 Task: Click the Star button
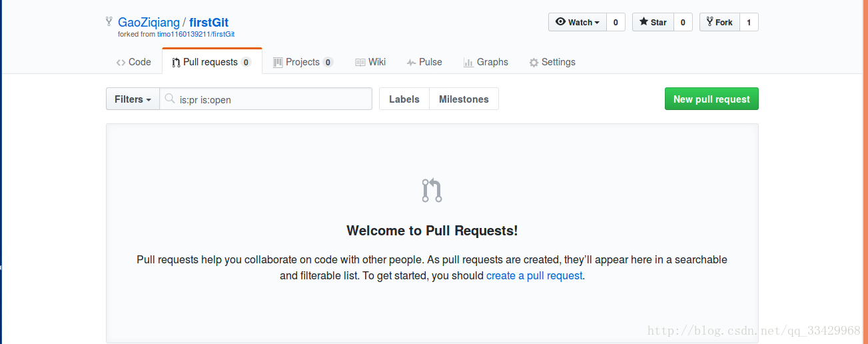click(653, 22)
